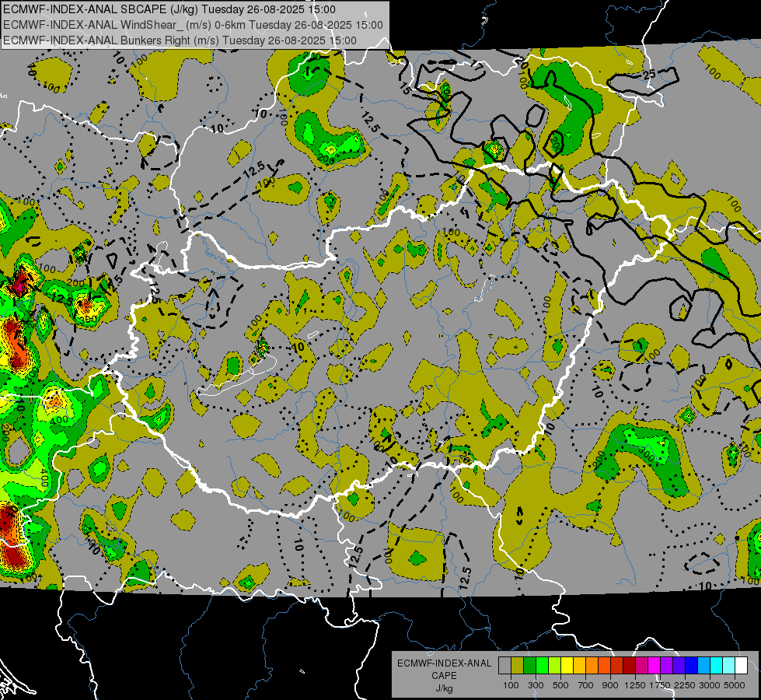
Task: Click the gray legend swatch below 100
Action: coord(504,666)
